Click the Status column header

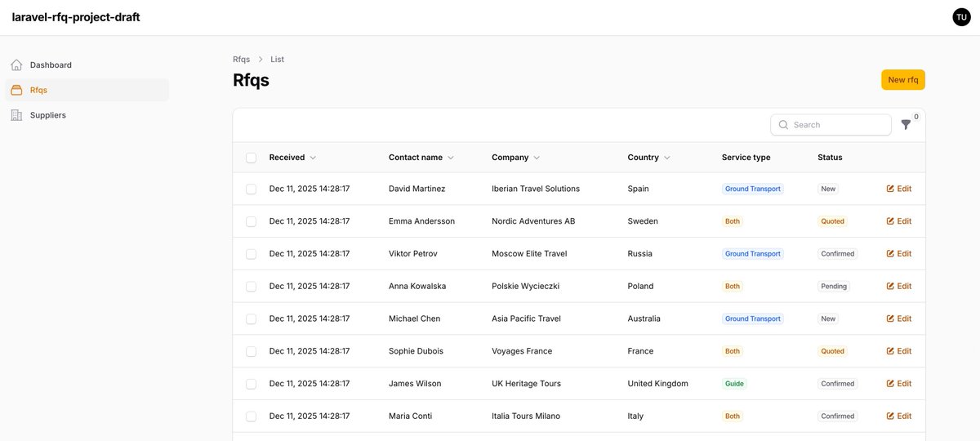pyautogui.click(x=830, y=158)
